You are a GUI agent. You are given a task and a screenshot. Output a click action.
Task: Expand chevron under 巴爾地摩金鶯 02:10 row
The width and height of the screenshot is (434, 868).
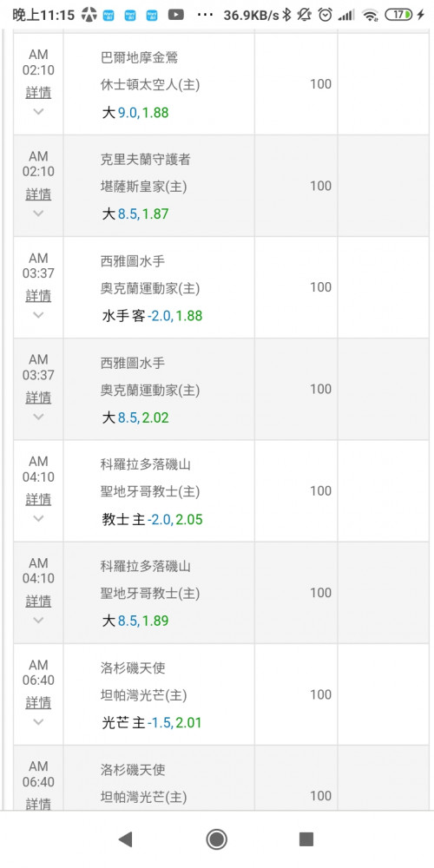click(x=38, y=111)
